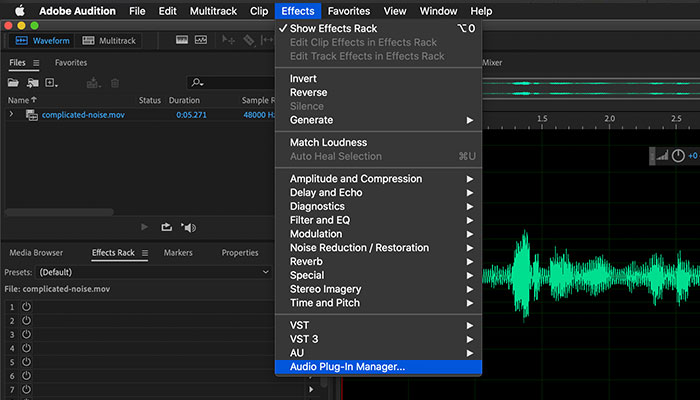Toggle power for effect slot 1
Screen dimensions: 700x400
tap(26, 307)
